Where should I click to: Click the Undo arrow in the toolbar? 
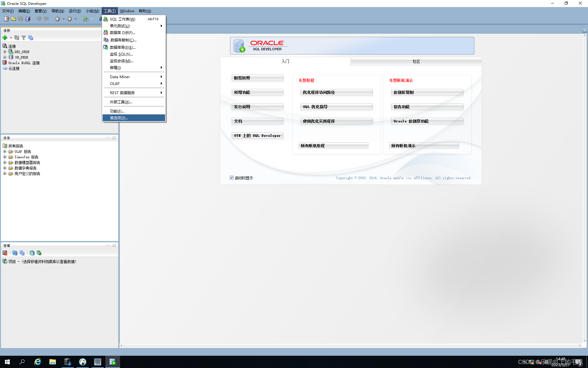[x=39, y=19]
